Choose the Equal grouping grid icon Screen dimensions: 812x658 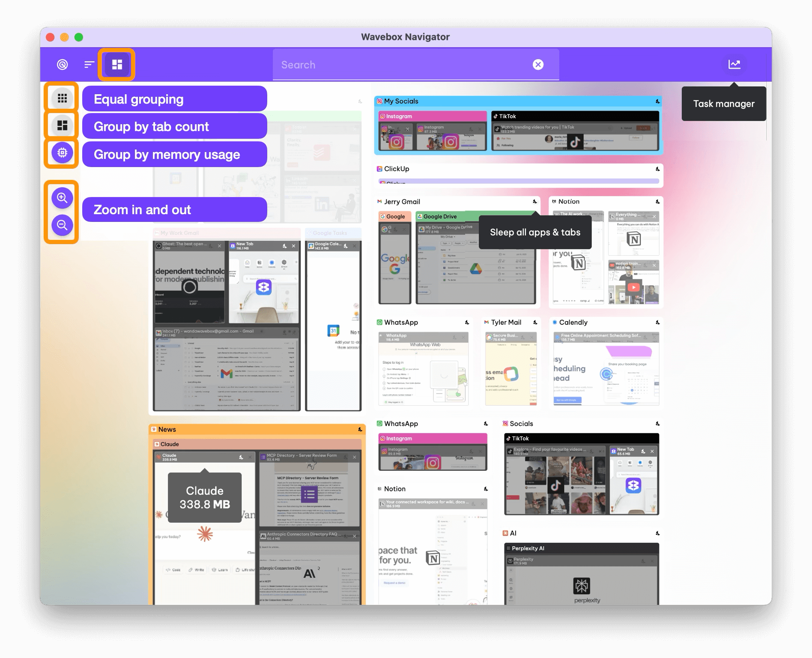(x=63, y=99)
